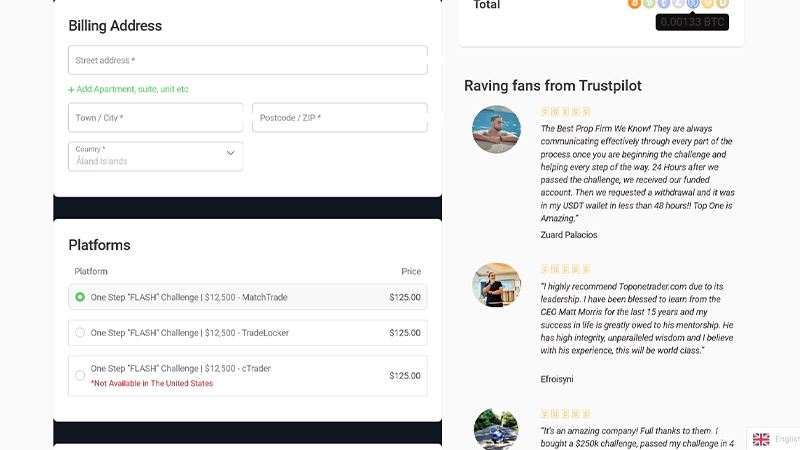Viewport: 800px width, 450px height.
Task: Open the Country dropdown
Action: pos(155,156)
